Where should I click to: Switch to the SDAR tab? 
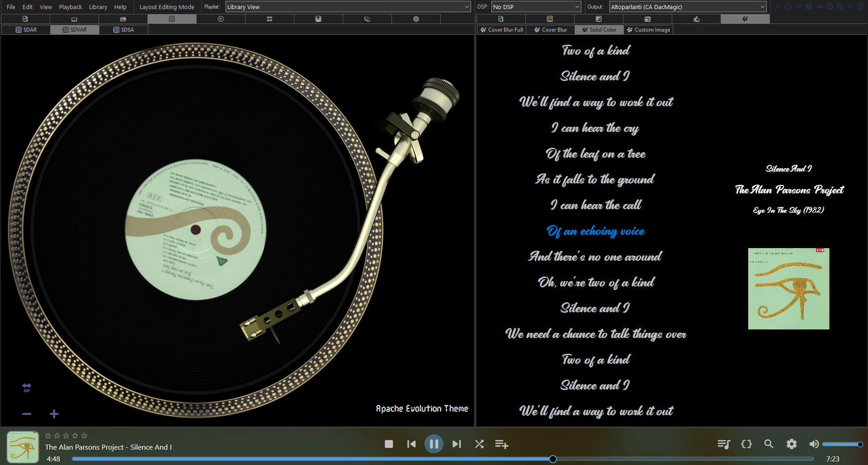click(26, 30)
